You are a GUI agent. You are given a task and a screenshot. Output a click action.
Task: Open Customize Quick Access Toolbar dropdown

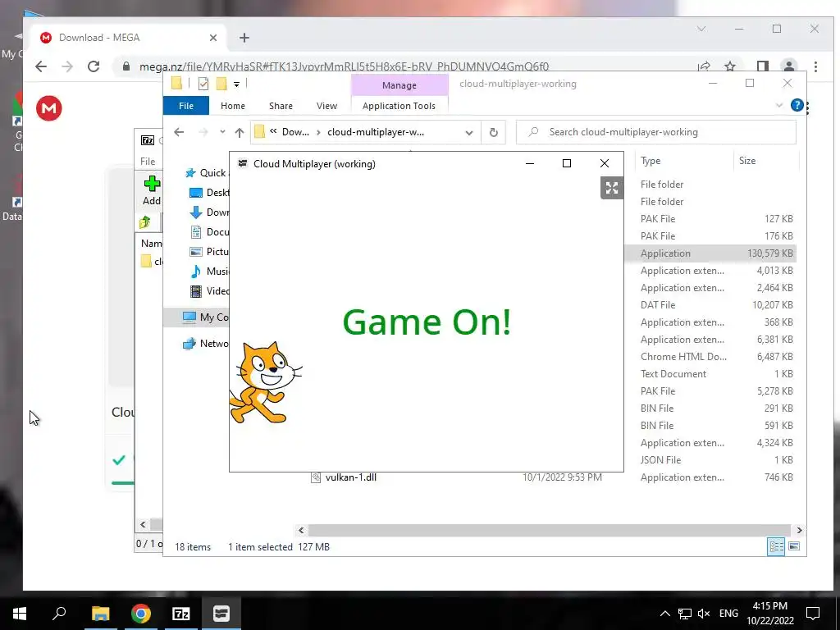coord(236,84)
